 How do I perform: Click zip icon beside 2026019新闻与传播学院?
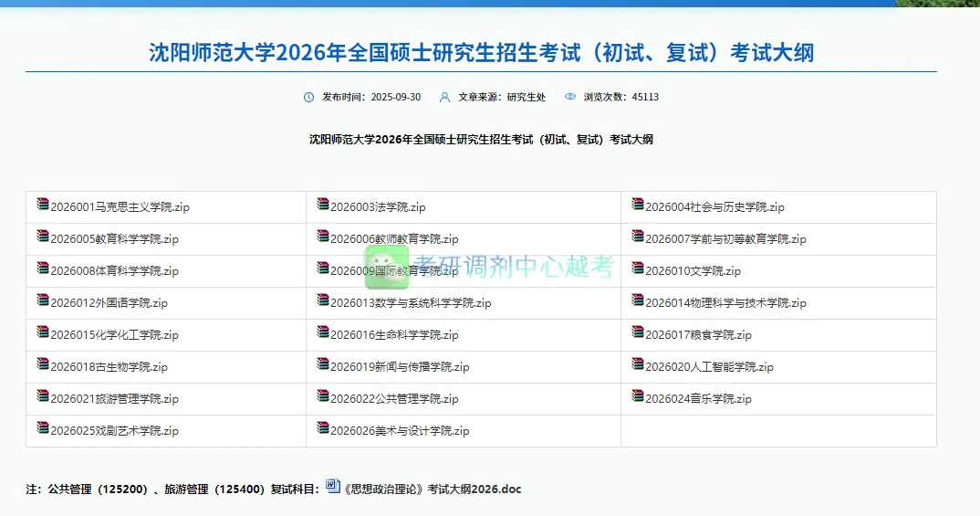click(322, 363)
